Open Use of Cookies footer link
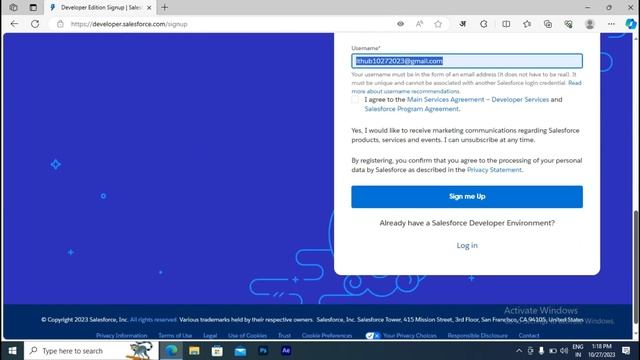 click(x=247, y=336)
